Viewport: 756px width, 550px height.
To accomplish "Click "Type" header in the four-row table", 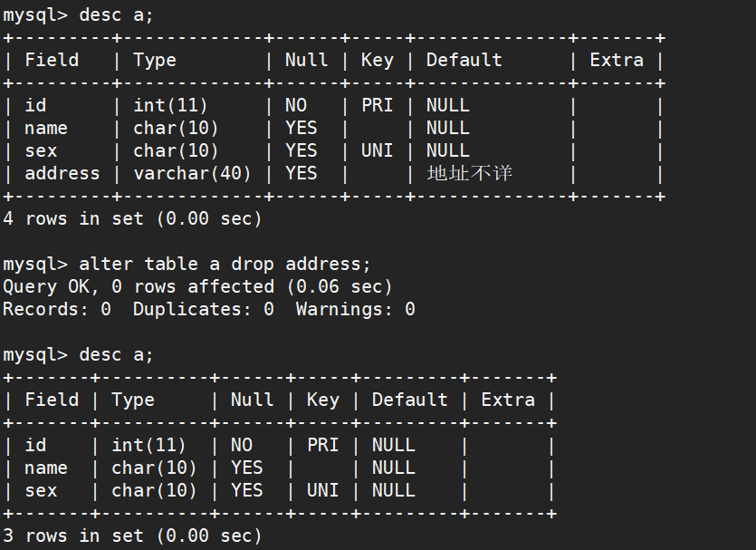I will (x=155, y=60).
